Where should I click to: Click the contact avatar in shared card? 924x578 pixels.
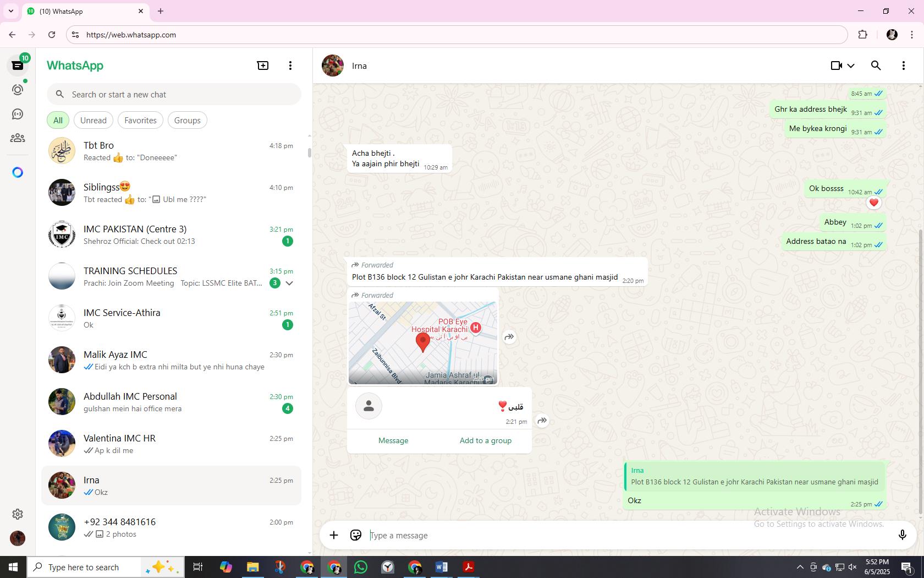coord(369,406)
